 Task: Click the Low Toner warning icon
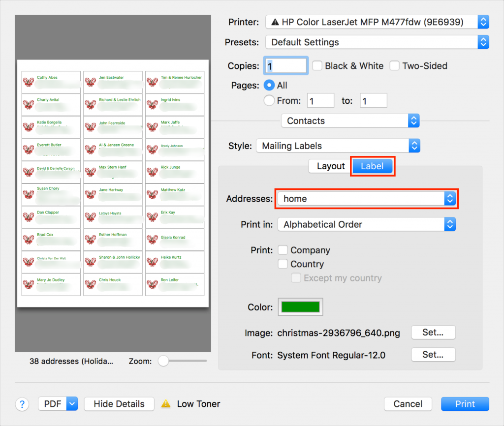166,403
